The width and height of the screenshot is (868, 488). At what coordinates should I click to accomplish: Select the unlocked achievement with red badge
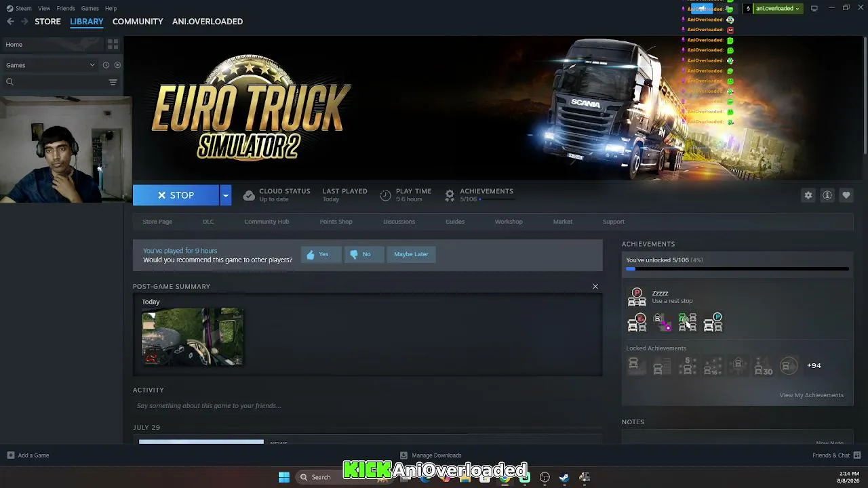pos(637,323)
